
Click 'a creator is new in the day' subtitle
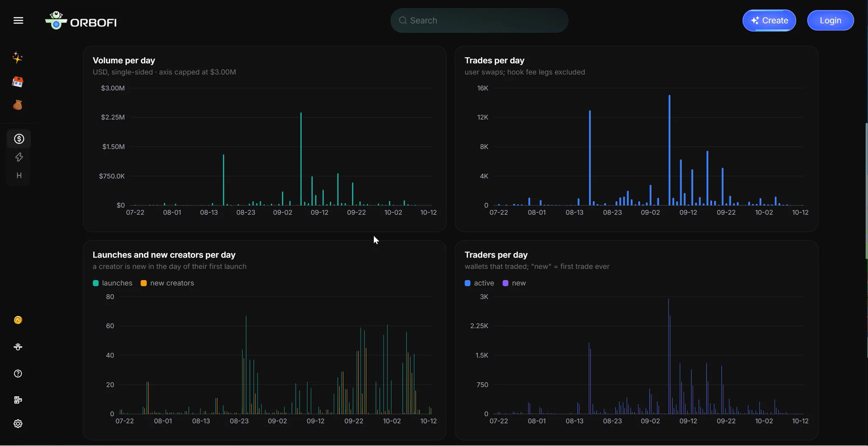[x=170, y=266]
